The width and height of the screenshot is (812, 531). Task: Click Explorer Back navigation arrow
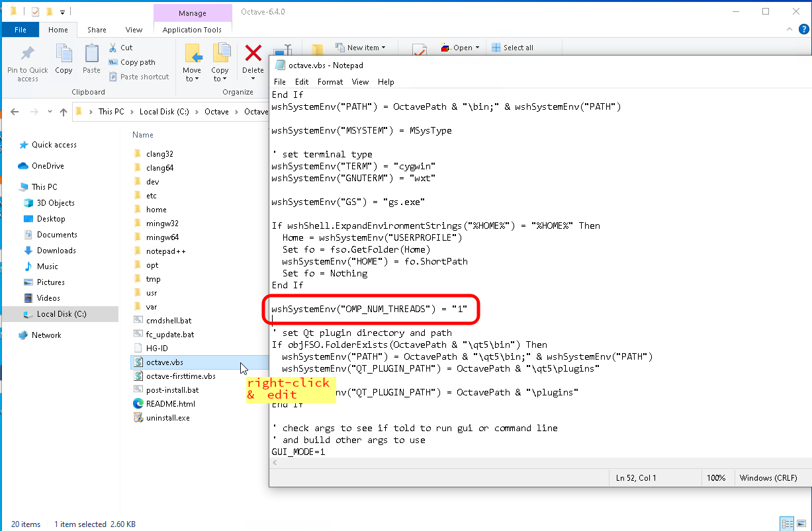(x=15, y=112)
